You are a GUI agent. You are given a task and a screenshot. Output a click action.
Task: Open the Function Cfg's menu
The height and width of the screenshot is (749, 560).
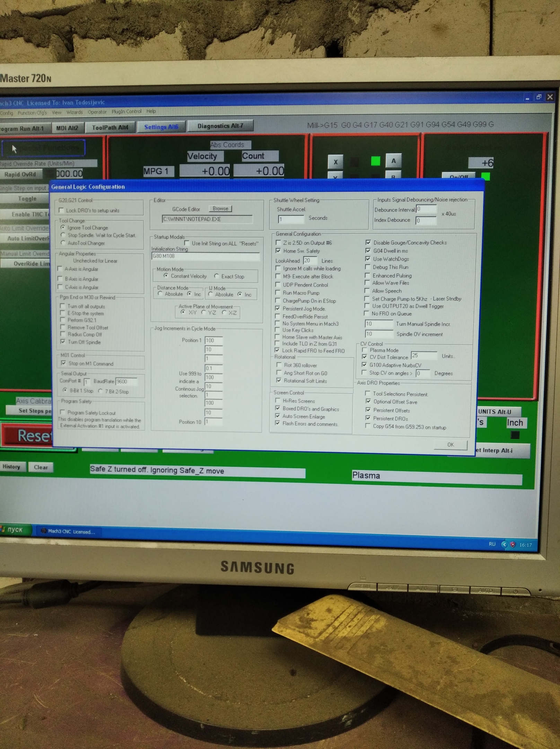32,113
